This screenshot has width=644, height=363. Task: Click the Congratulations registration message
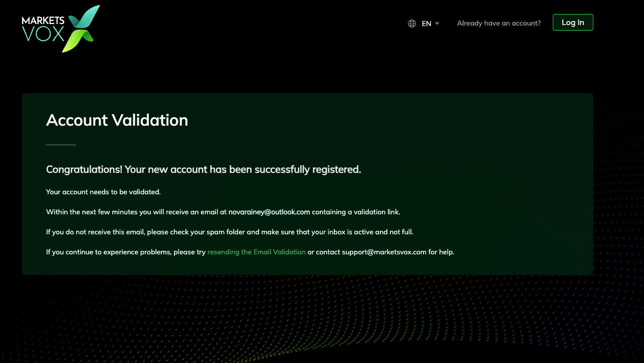[x=203, y=169]
